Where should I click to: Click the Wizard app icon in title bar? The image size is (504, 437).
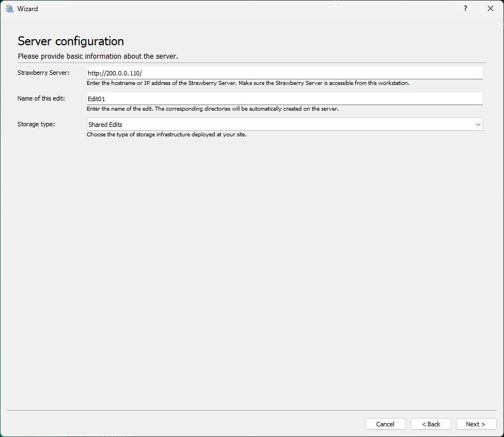coord(9,8)
